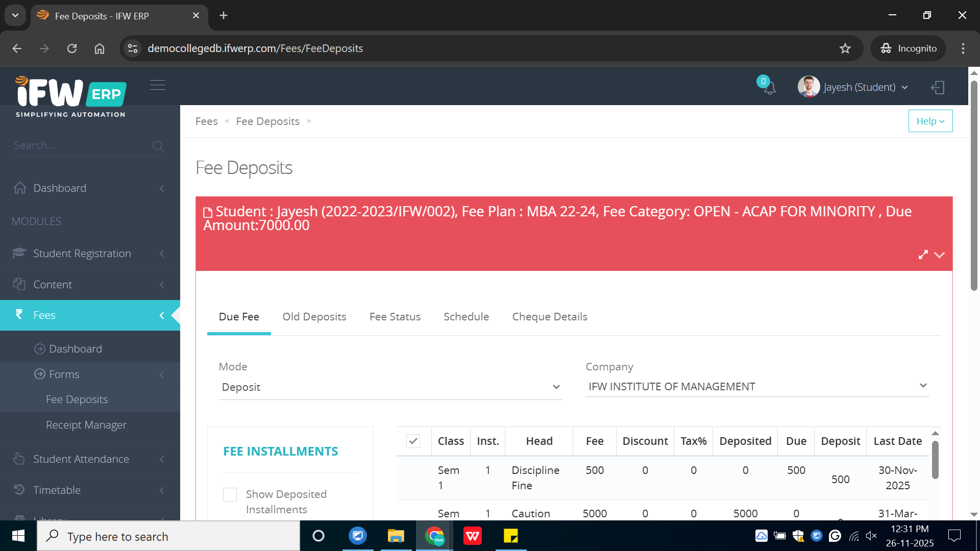Select the Due Fee tab
Image resolution: width=980 pixels, height=551 pixels.
coord(239,317)
